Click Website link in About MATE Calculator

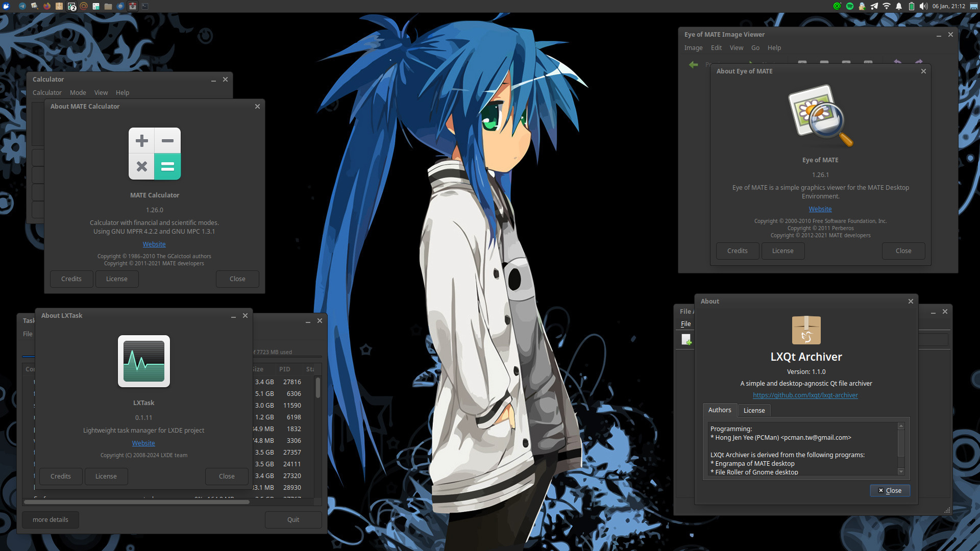154,244
